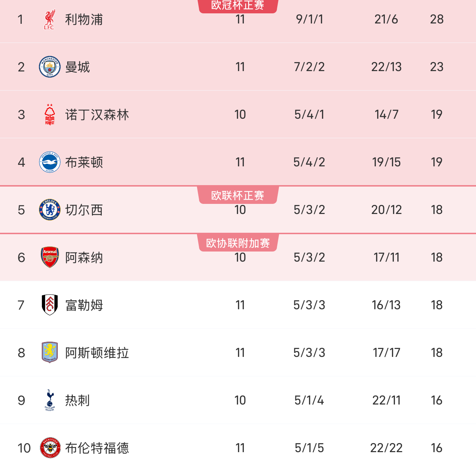476x459 pixels.
Task: Click 热刺's 5/1/4 record
Action: click(309, 400)
